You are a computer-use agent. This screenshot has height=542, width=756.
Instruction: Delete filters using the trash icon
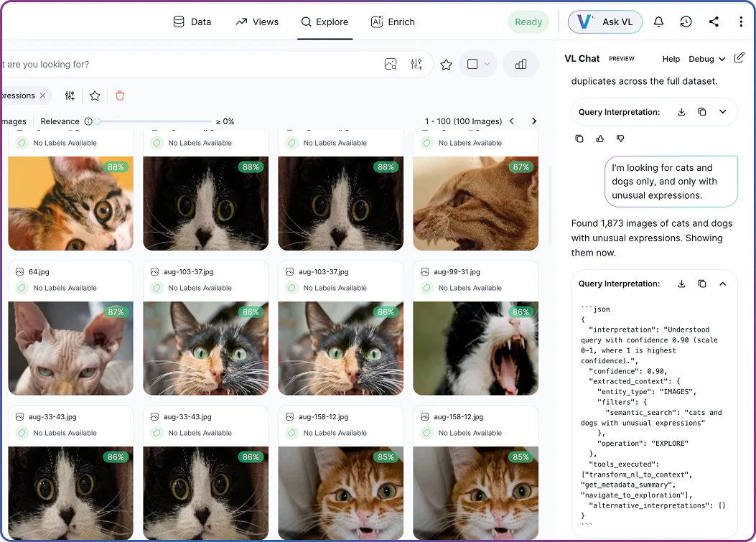pos(119,95)
